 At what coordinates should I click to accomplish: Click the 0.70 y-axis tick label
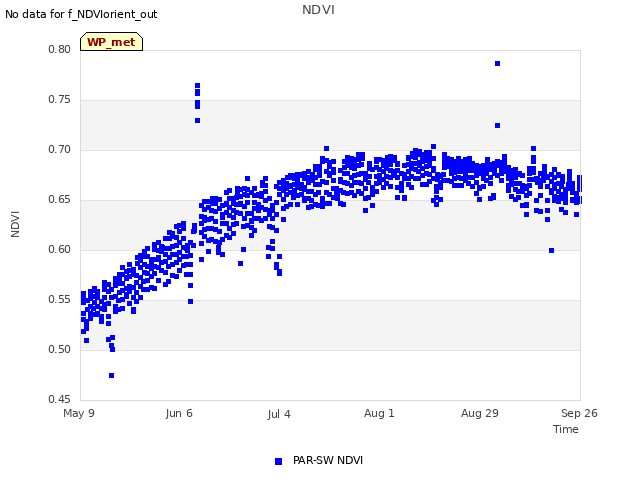pyautogui.click(x=60, y=149)
